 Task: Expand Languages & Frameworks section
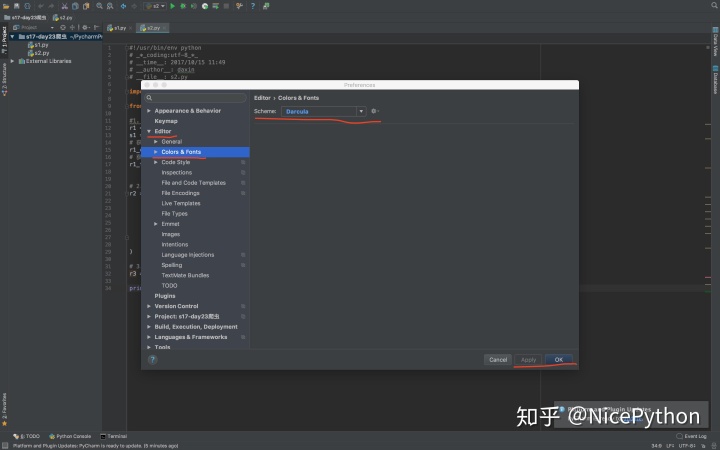[x=149, y=337]
